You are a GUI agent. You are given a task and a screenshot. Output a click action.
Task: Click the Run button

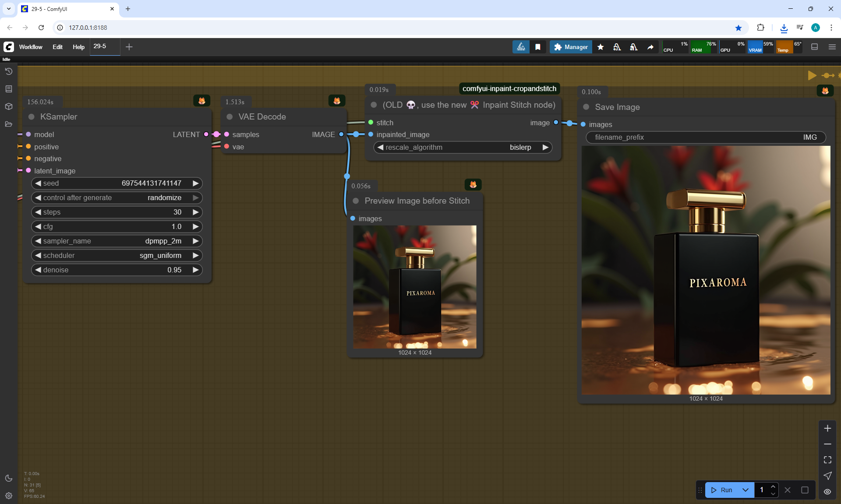click(x=722, y=490)
